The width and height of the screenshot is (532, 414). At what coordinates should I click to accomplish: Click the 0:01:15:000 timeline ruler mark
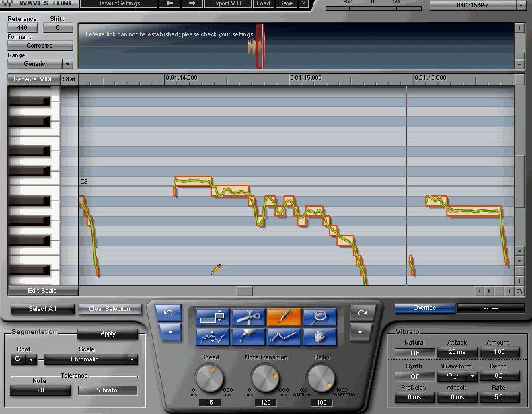coord(305,78)
